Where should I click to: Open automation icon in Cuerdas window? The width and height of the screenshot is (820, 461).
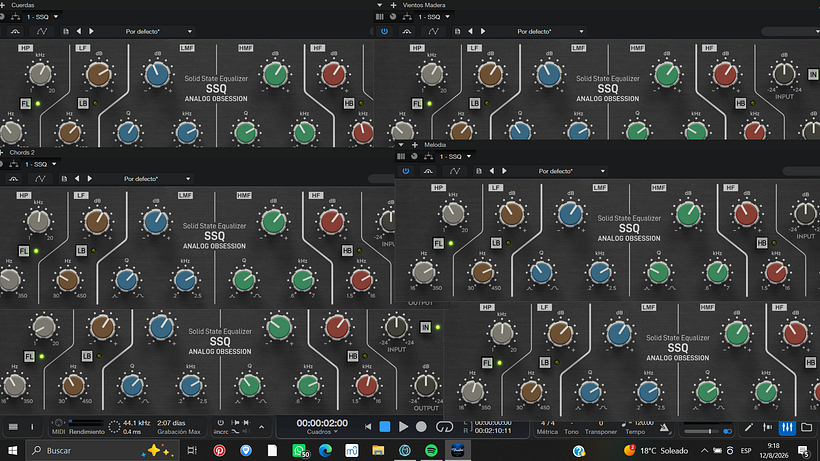click(42, 31)
